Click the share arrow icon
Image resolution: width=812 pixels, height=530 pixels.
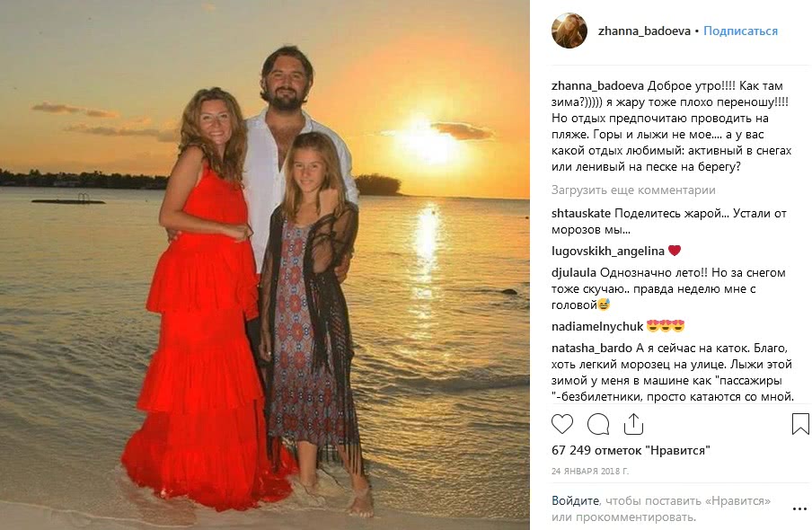(633, 424)
